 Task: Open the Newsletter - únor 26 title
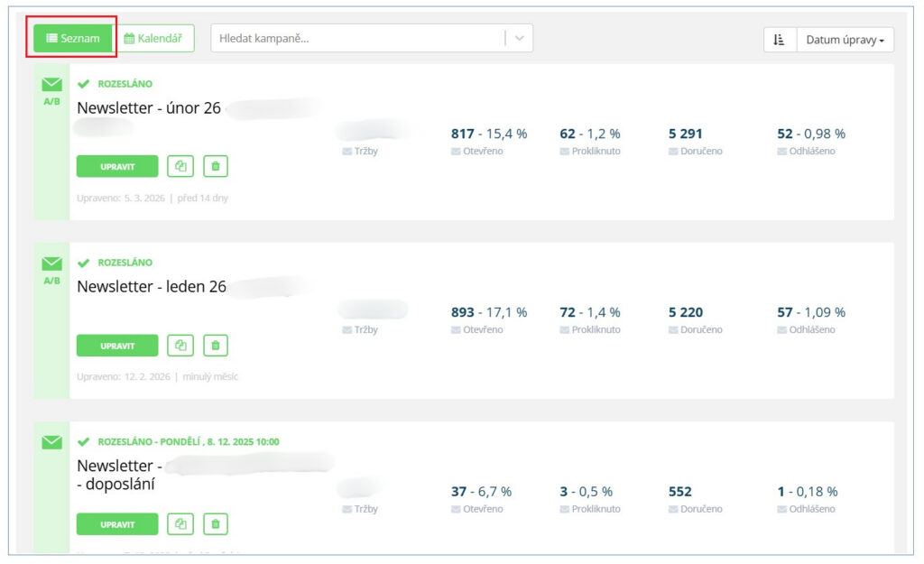149,108
